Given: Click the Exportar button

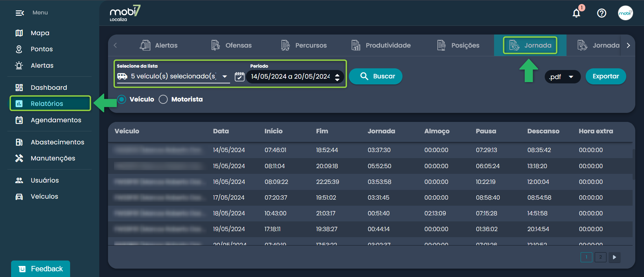Looking at the screenshot, I should click(x=606, y=76).
